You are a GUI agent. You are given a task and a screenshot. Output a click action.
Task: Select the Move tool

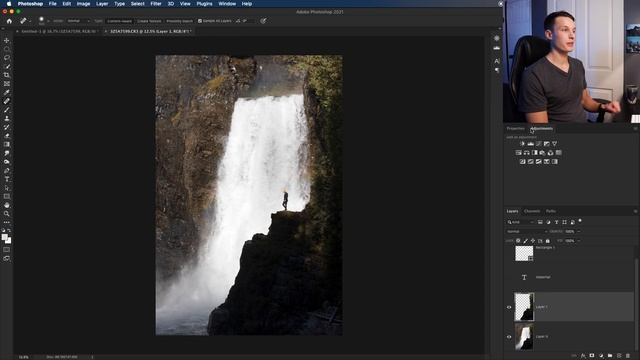(x=7, y=40)
